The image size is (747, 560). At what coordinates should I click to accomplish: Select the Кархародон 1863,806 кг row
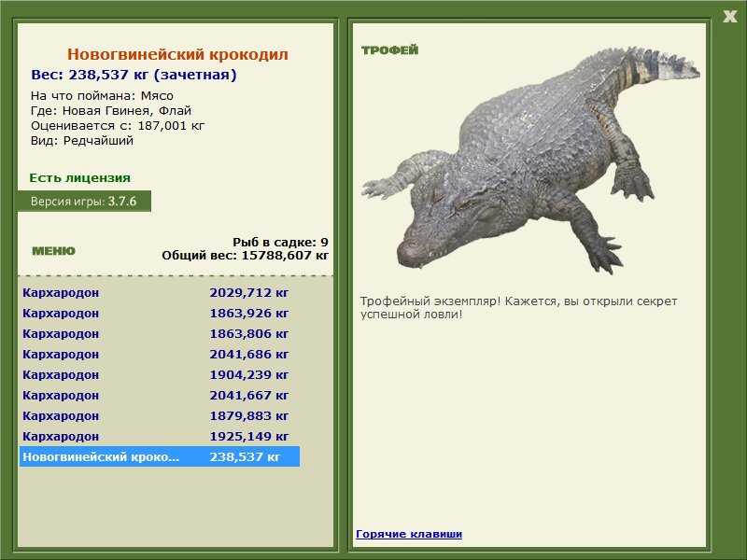click(x=160, y=334)
